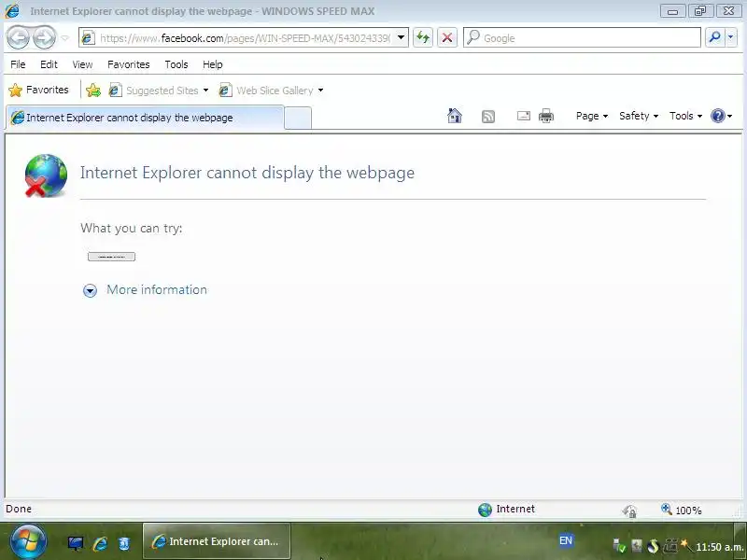Expand the address bar history dropdown
The height and width of the screenshot is (560, 747).
click(x=402, y=37)
